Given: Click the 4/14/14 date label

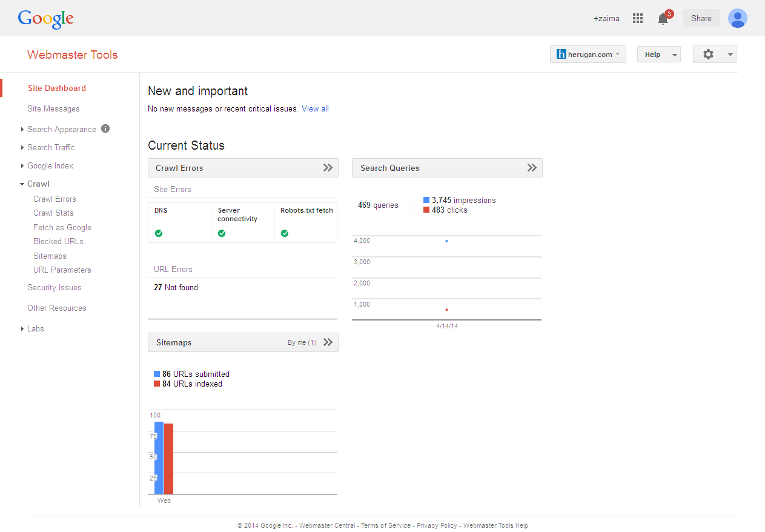Looking at the screenshot, I should coord(447,327).
